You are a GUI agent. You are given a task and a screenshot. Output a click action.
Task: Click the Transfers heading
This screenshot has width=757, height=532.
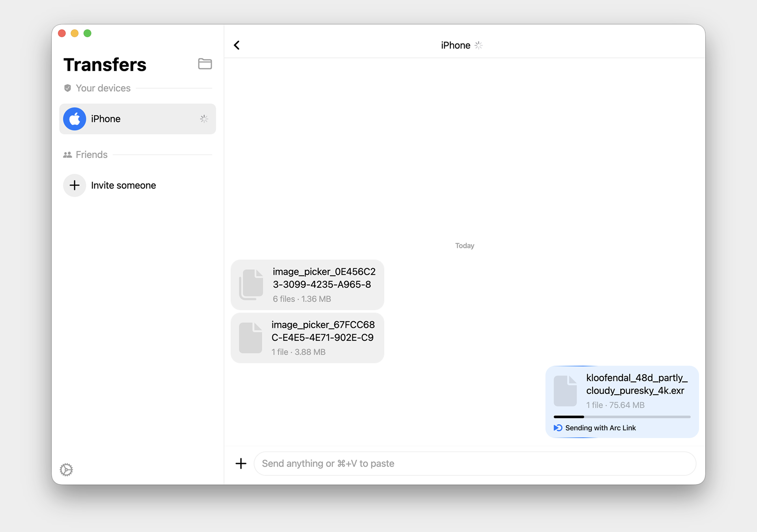click(105, 65)
